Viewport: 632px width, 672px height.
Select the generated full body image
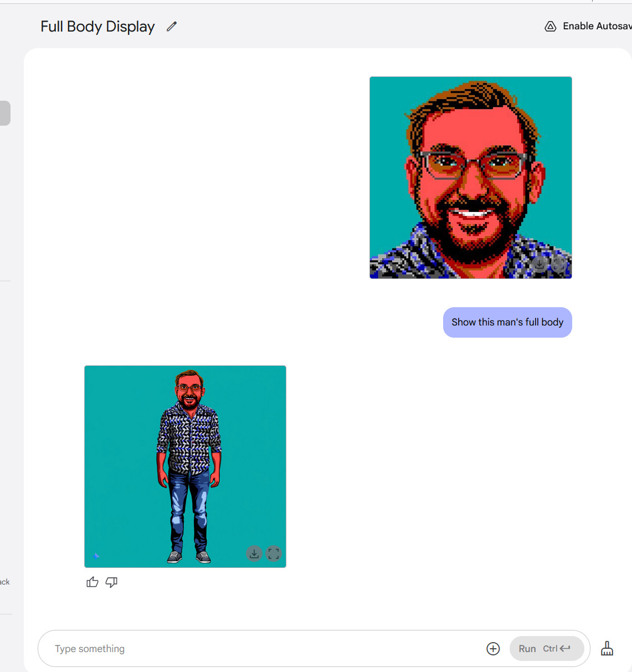pos(185,466)
